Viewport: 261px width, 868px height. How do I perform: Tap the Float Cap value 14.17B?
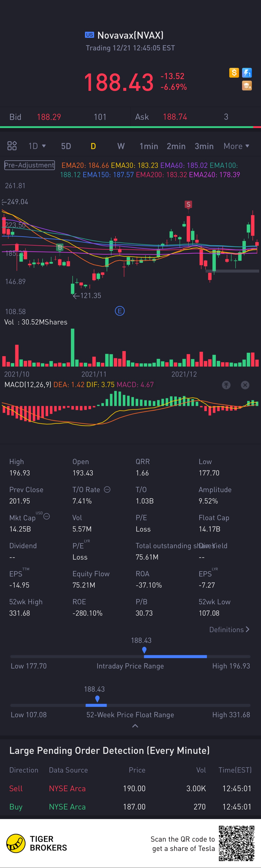(x=209, y=529)
